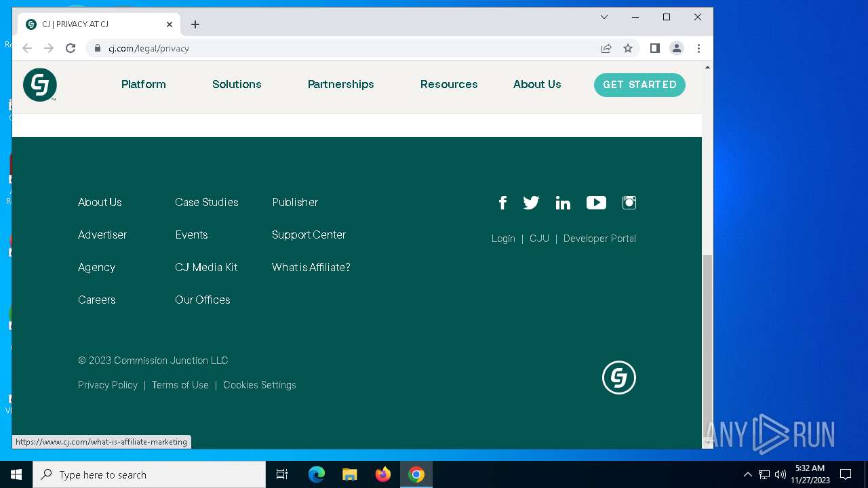The height and width of the screenshot is (488, 868).
Task: Open Firefox from the taskbar
Action: click(x=383, y=474)
